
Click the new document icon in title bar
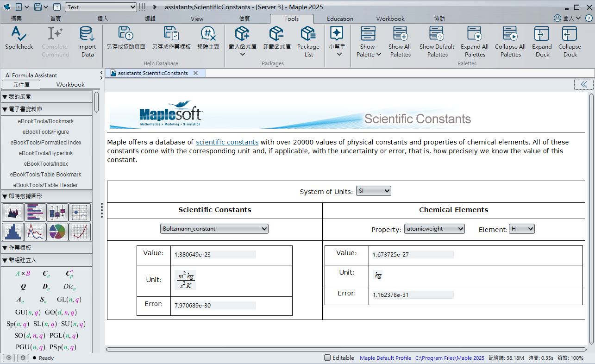coord(19,7)
